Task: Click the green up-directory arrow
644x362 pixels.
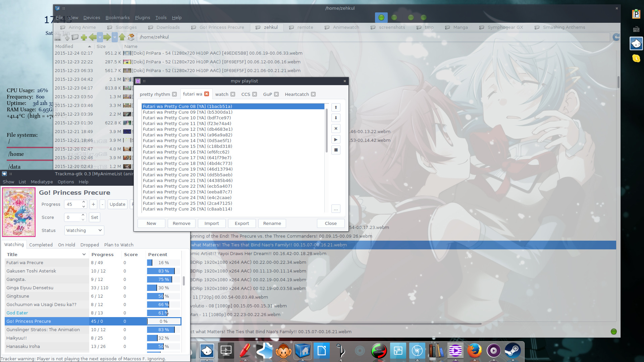Action: [x=122, y=37]
